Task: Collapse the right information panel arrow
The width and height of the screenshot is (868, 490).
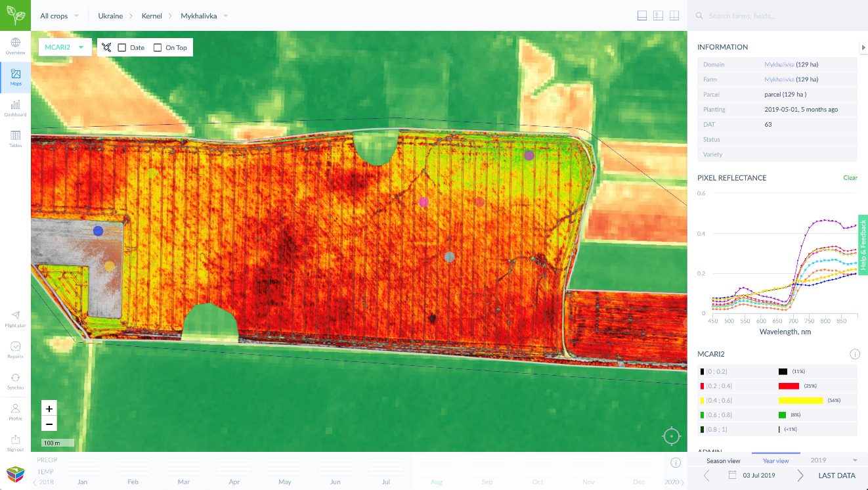Action: 863,47
